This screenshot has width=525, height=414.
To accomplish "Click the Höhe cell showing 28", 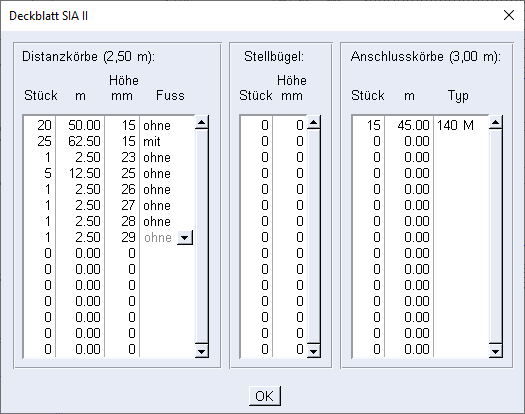I will [122, 221].
